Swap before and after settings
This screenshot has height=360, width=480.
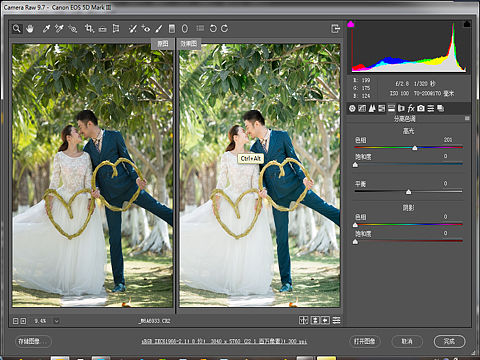[315, 320]
